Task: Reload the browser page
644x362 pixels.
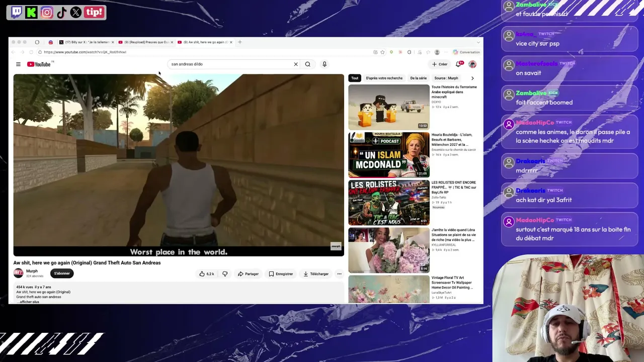Action: 31,52
